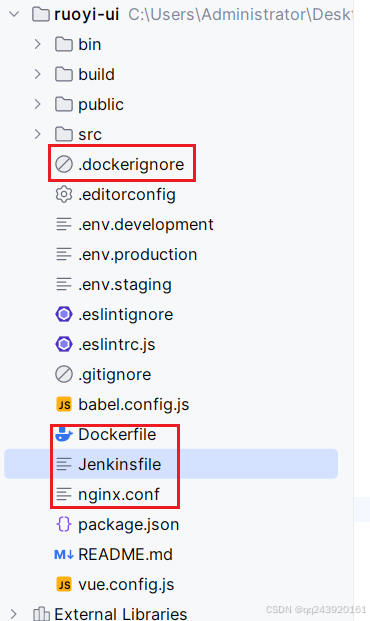The height and width of the screenshot is (621, 370).
Task: Click the Docker whale icon beside Dockerfile
Action: (x=64, y=434)
